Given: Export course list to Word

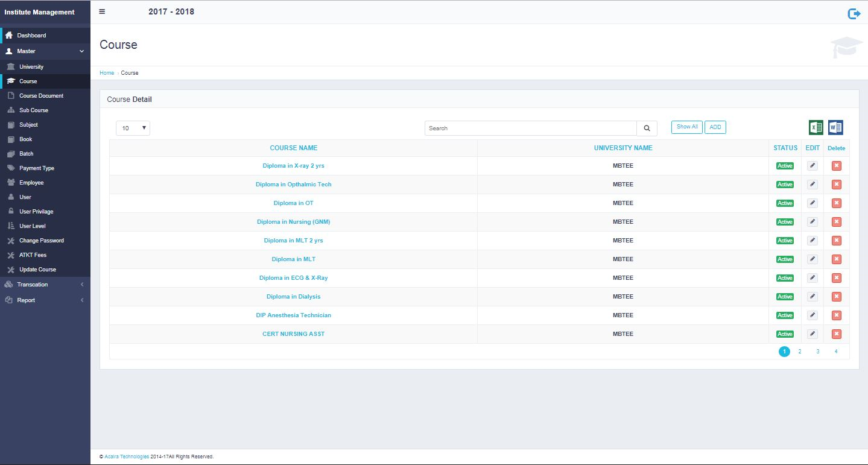Looking at the screenshot, I should [x=835, y=127].
